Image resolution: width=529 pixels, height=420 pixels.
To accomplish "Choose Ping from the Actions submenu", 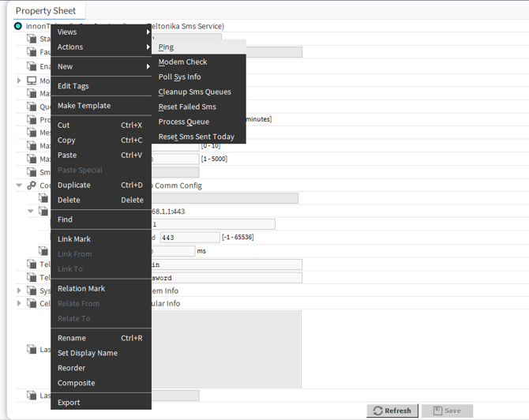I will (x=166, y=47).
